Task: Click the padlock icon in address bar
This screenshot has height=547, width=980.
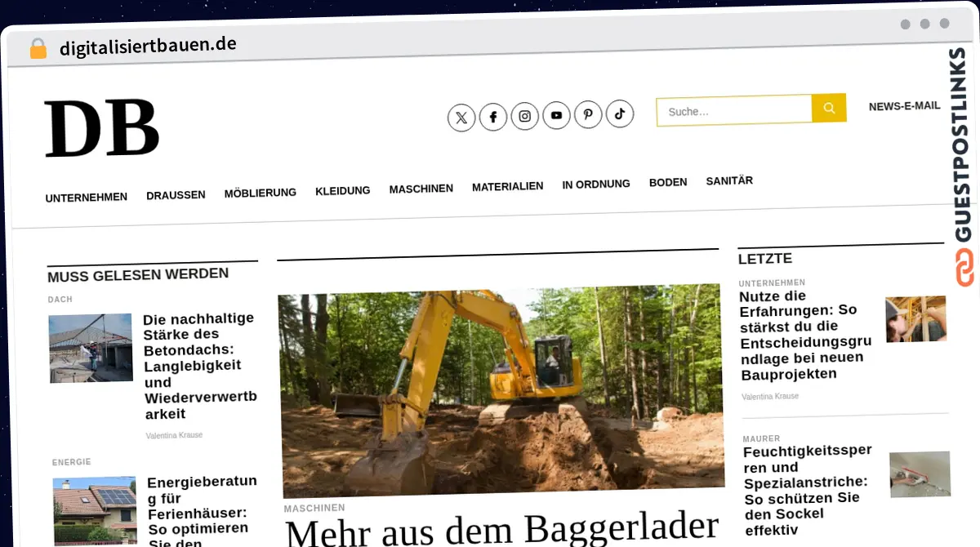Action: coord(38,49)
